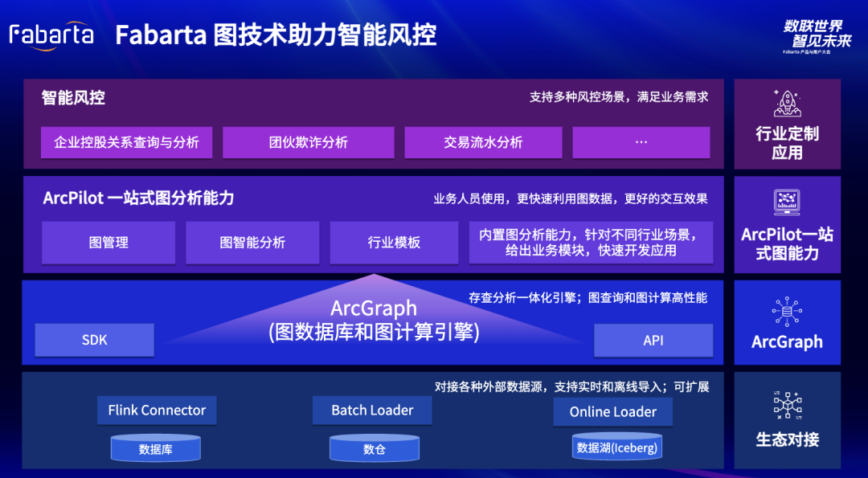Click the database network icon above ArcGraph
868x478 pixels.
pos(787,312)
